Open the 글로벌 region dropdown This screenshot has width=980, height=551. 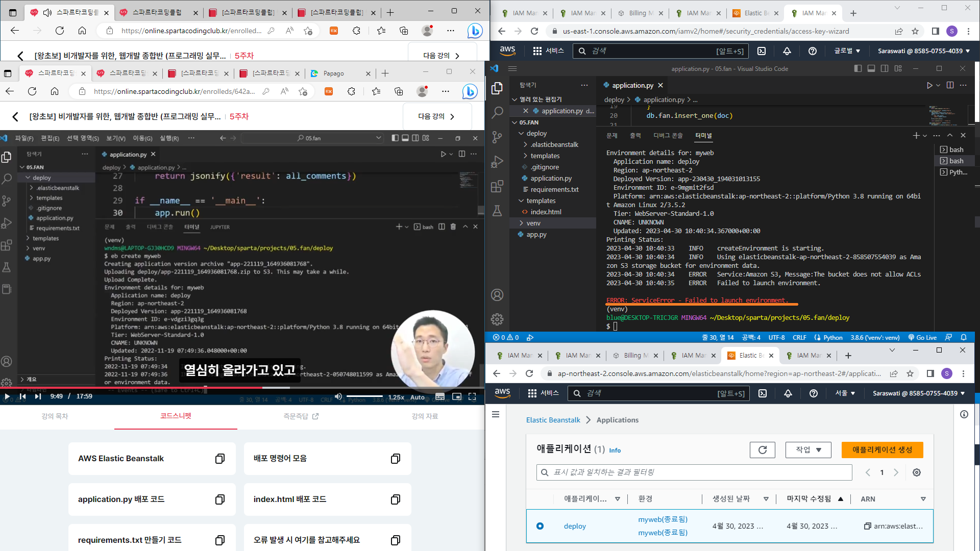(847, 51)
